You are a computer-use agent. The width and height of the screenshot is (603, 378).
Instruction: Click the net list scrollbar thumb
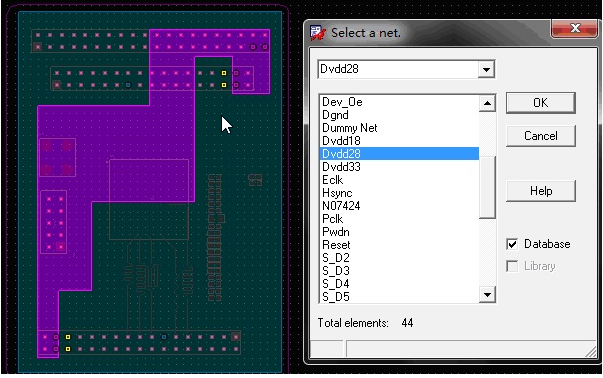(x=487, y=187)
